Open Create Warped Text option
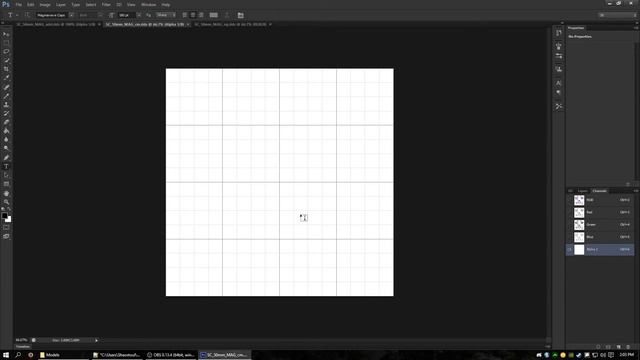Viewport: 640px width, 360px height. [x=227, y=15]
